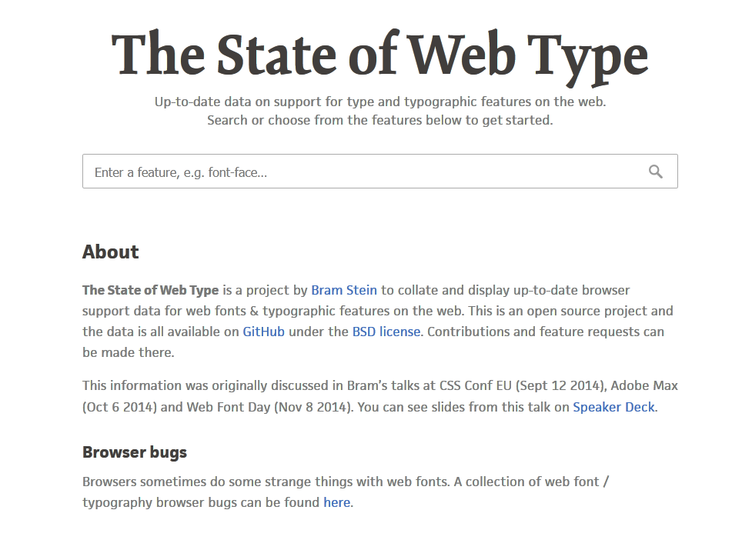Screen dimensions: 742x560
Task: Click the bold 'The State of Web Type' paragraph text
Action: click(151, 290)
